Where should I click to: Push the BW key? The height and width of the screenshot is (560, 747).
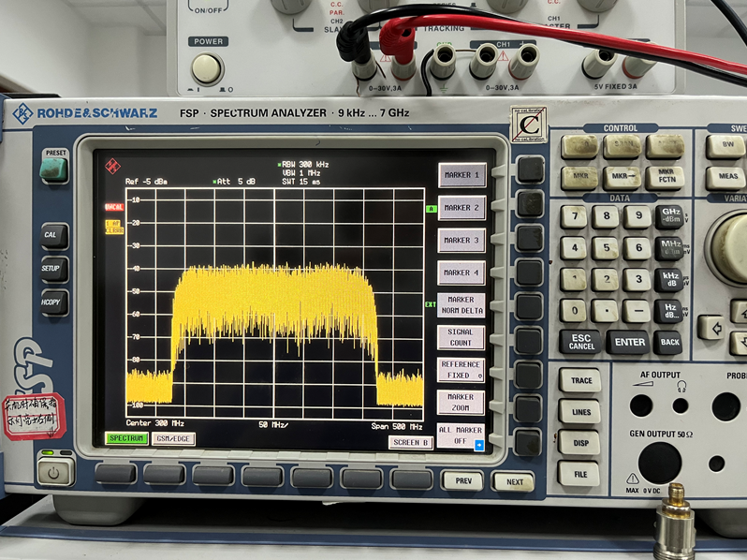click(x=725, y=146)
